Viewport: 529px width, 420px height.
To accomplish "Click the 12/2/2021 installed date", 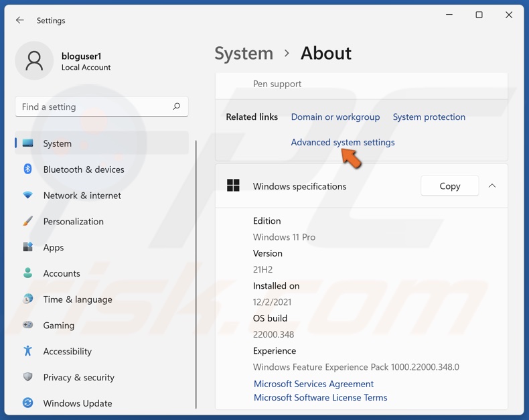I will tap(272, 302).
